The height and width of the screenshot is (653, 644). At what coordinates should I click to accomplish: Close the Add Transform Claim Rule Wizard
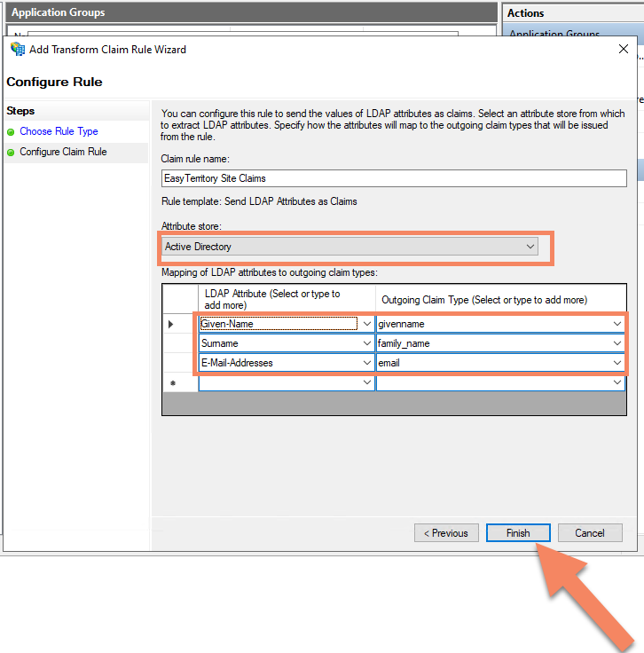624,49
